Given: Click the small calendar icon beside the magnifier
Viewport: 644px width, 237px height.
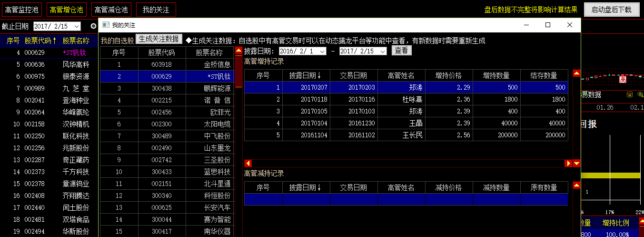Looking at the screenshot, I should point(630,94).
